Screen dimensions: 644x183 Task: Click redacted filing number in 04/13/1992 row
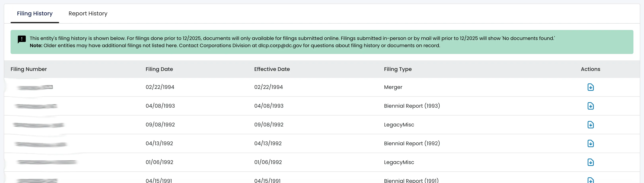click(x=41, y=144)
